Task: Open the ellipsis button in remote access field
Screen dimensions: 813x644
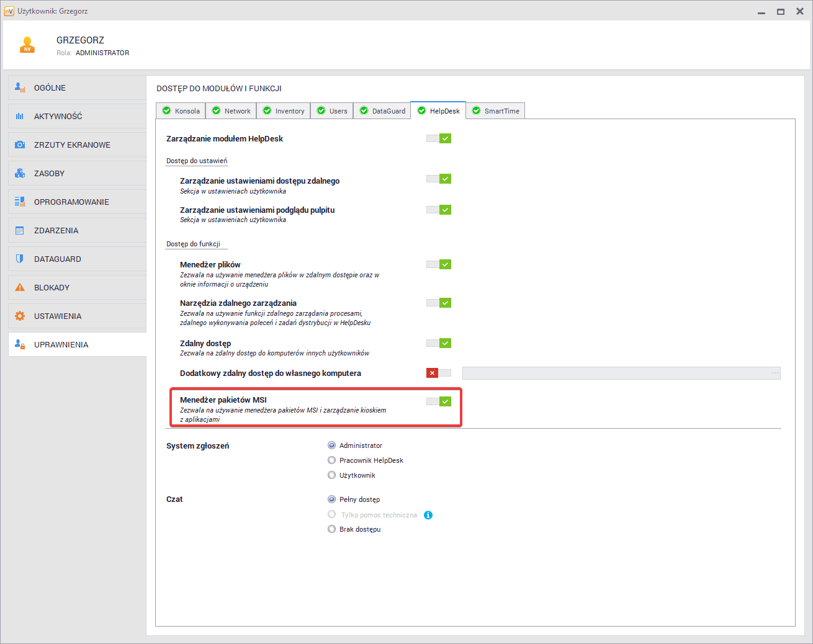Action: tap(775, 373)
